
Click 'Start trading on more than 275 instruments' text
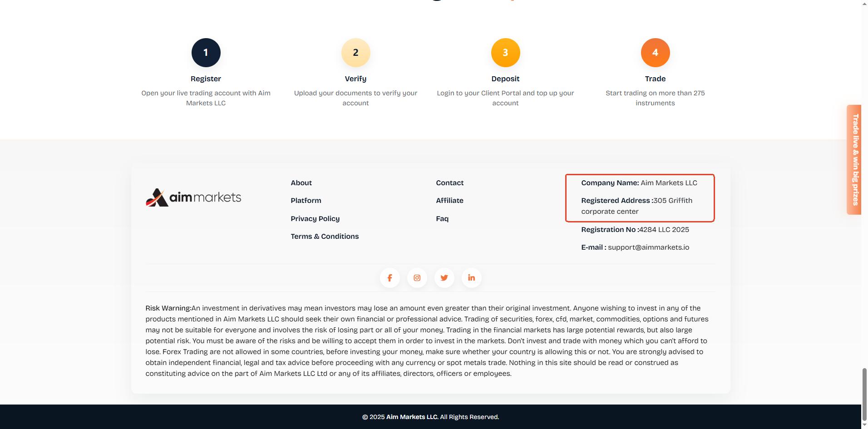(x=655, y=98)
